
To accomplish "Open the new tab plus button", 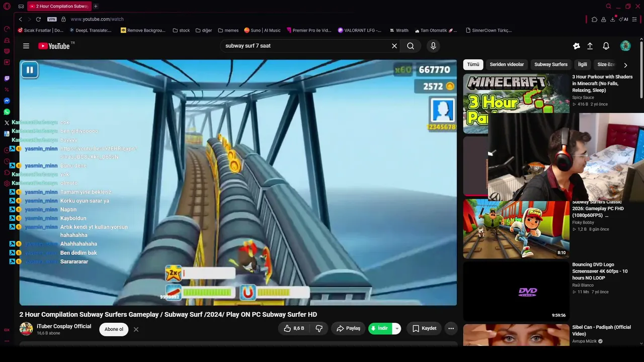I will (x=96, y=7).
